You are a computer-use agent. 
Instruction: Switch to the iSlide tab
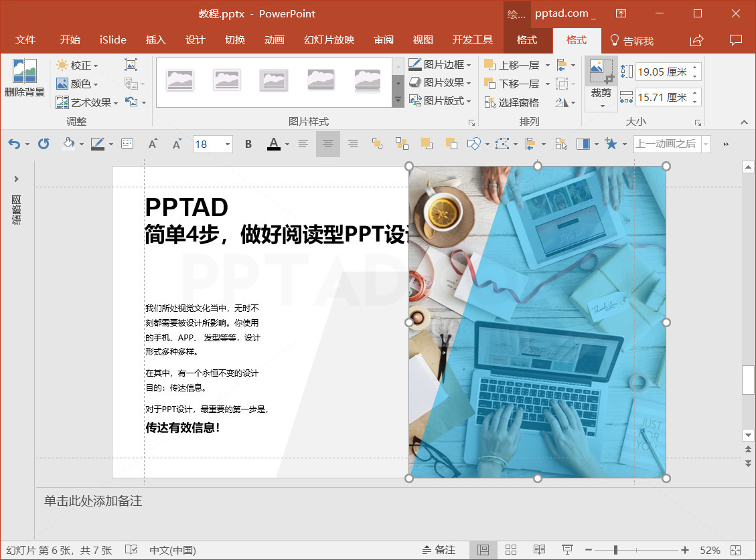tap(112, 40)
